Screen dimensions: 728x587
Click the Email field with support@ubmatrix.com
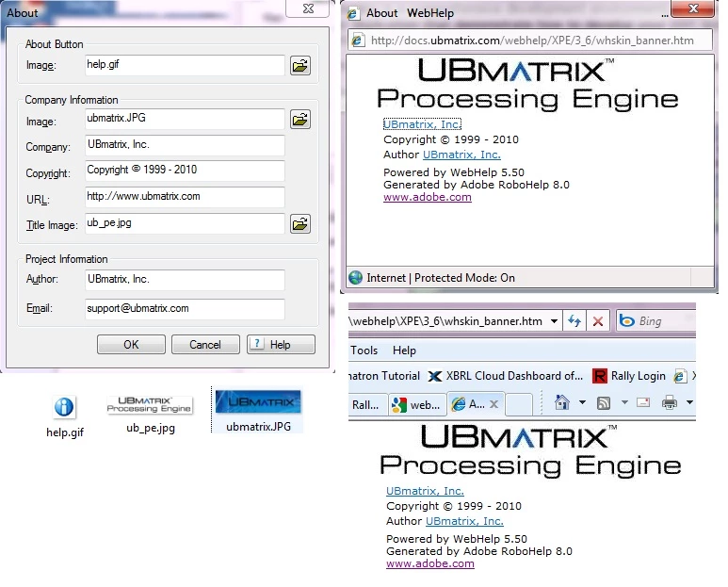[185, 309]
